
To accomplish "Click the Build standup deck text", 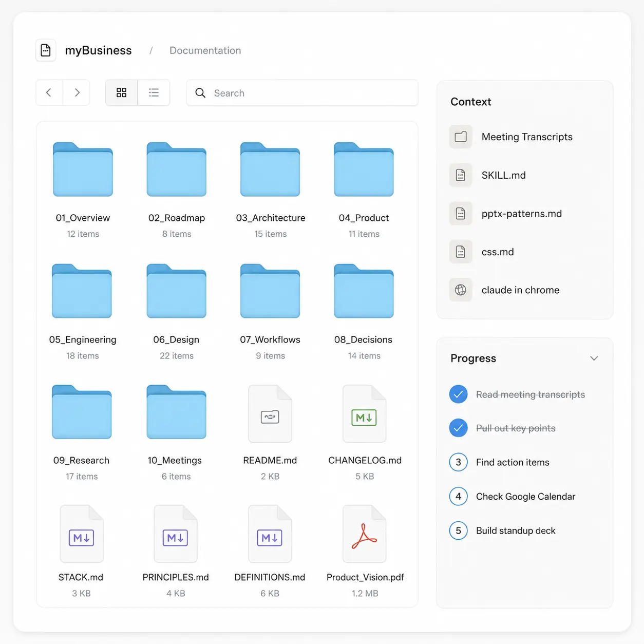I will [516, 531].
